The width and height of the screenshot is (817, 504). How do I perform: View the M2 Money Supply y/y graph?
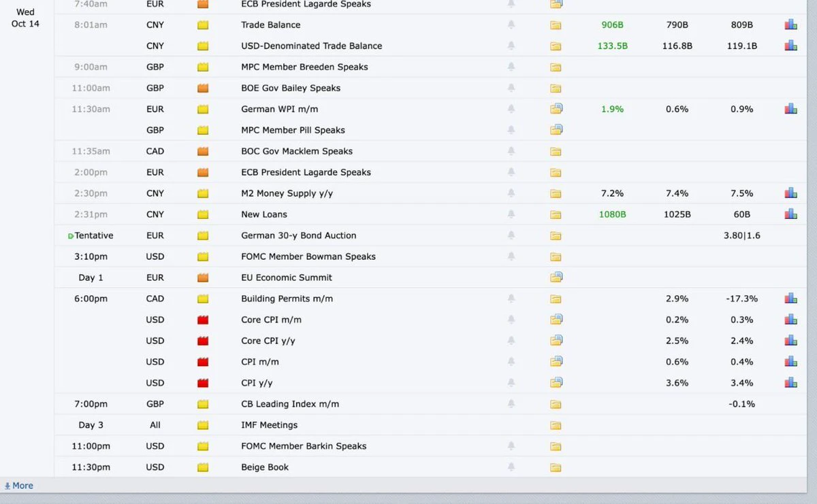coord(790,193)
